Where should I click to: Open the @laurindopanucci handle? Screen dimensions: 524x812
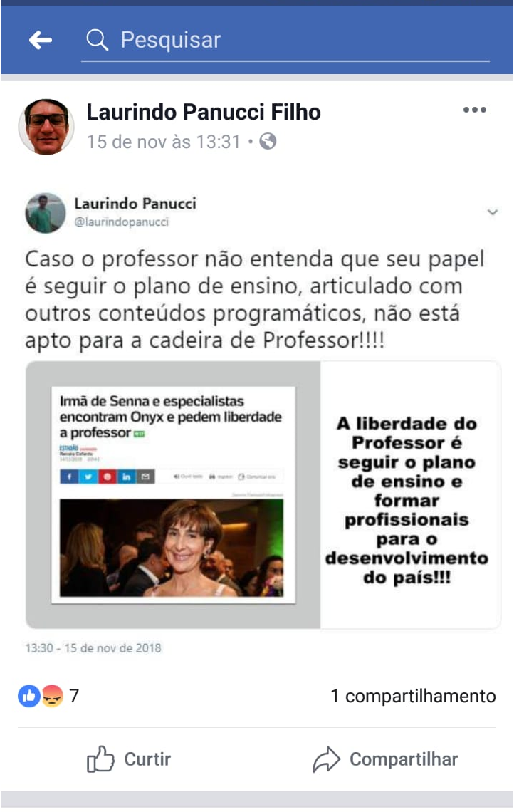(122, 222)
